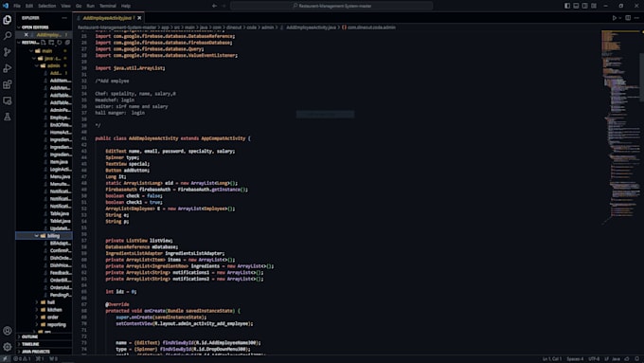Open the Extensions view
Image resolution: width=644 pixels, height=363 pixels.
coord(8,84)
